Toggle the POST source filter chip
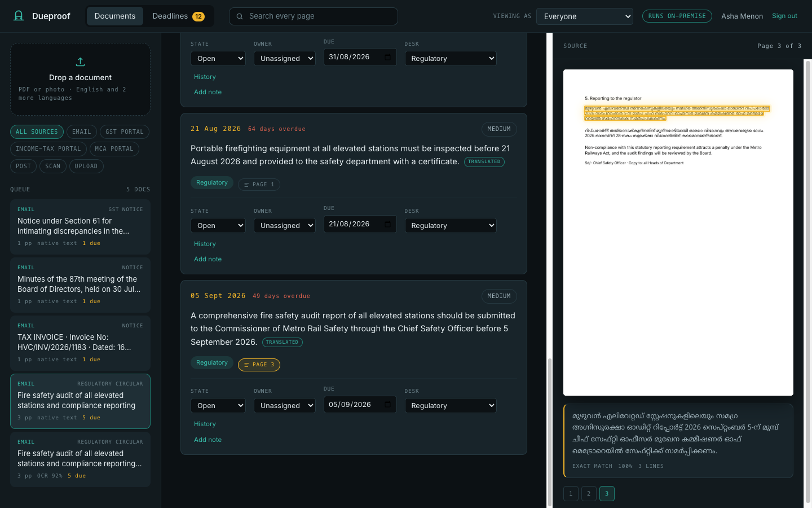Image resolution: width=812 pixels, height=508 pixels. (x=24, y=166)
